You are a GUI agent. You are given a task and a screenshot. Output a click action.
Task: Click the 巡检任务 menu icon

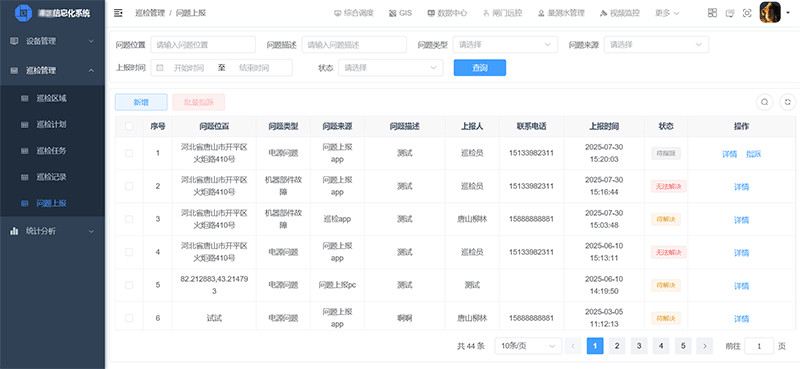coord(24,151)
